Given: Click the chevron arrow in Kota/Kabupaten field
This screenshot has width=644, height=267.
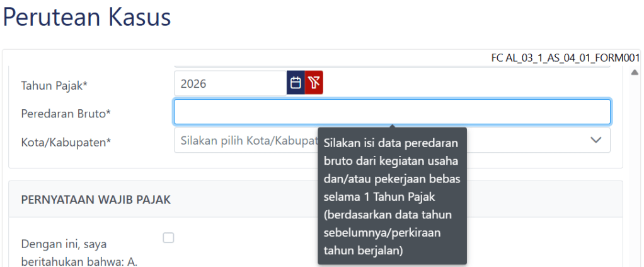Looking at the screenshot, I should pyautogui.click(x=595, y=140).
